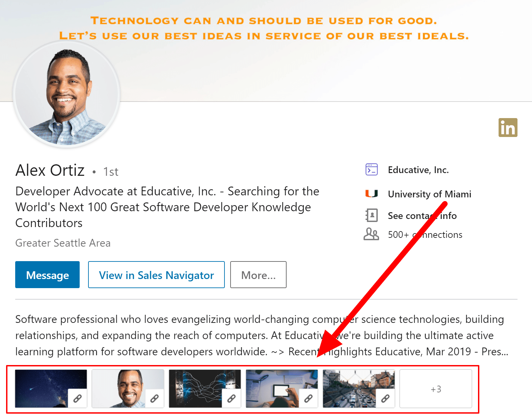Click Alex Ortiz's round profile photo
The height and width of the screenshot is (417, 532).
coord(67,94)
